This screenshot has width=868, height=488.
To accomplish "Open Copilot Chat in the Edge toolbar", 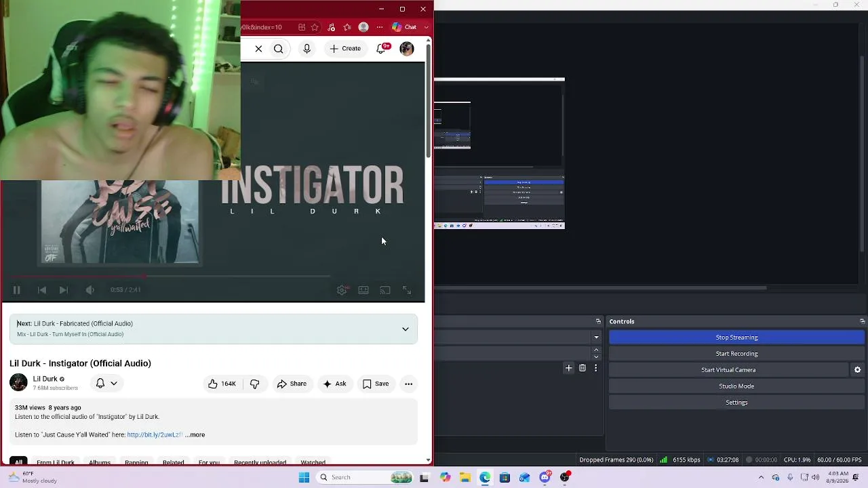I will click(x=404, y=27).
